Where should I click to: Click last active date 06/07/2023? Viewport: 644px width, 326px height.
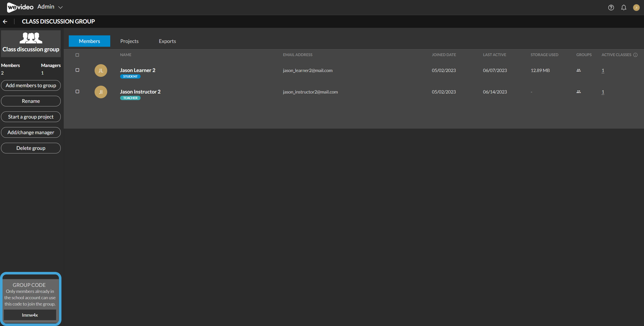(495, 71)
